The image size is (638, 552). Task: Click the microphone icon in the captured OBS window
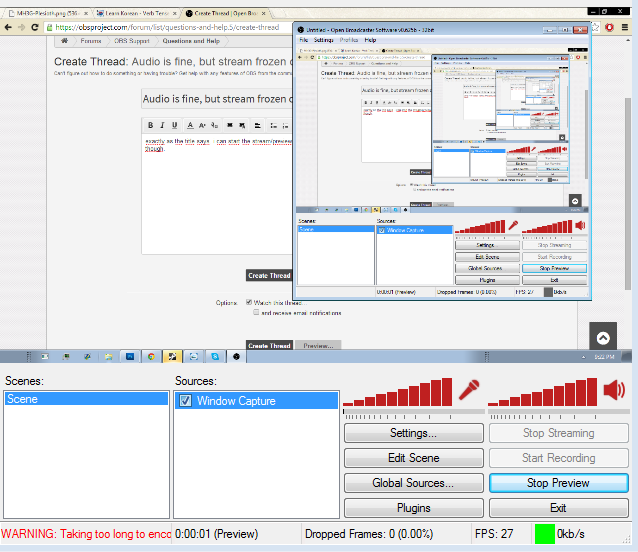513,225
